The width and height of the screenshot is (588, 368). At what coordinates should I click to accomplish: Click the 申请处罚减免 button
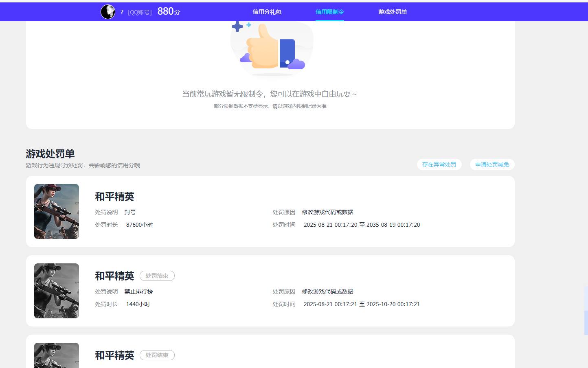[x=492, y=164]
